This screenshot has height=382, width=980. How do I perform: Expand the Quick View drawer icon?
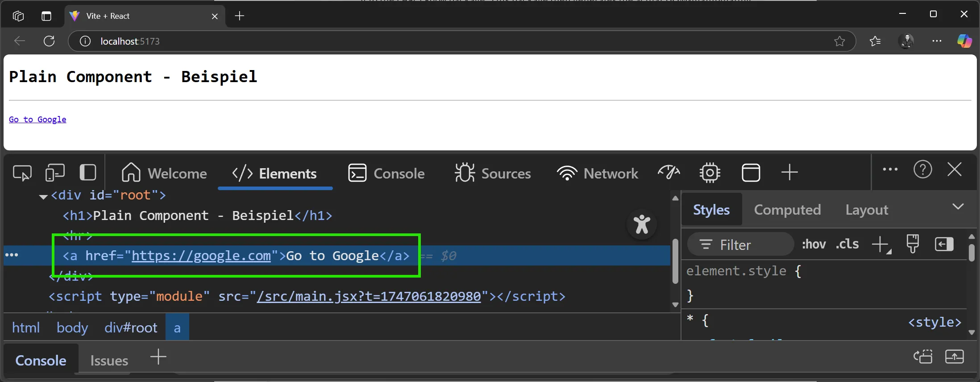[x=955, y=357]
